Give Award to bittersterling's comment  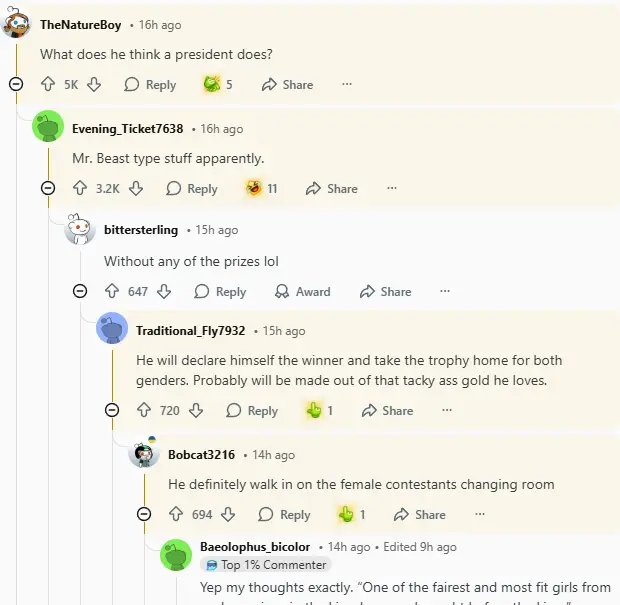pos(302,292)
